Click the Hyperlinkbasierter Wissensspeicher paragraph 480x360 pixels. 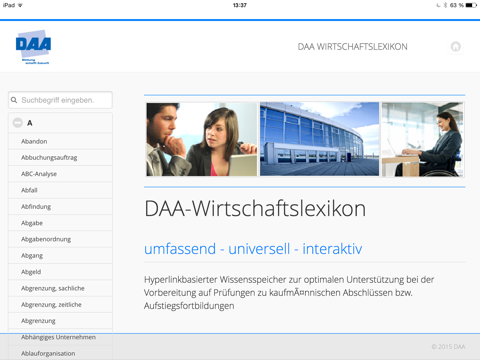289,293
